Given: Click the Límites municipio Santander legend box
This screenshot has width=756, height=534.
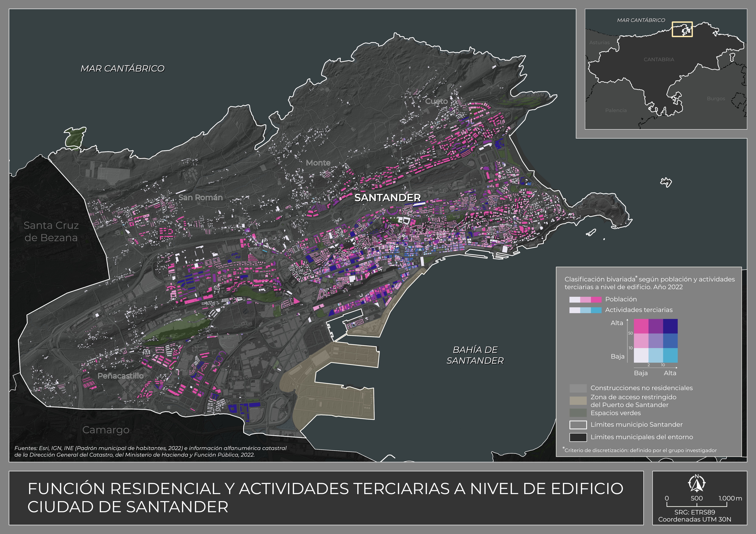Looking at the screenshot, I should pos(578,425).
